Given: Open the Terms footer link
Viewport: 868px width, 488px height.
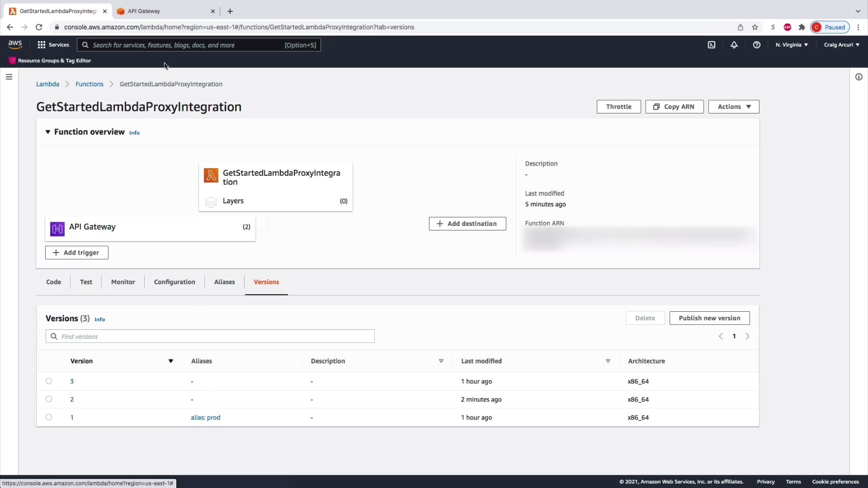Looking at the screenshot, I should [x=793, y=482].
